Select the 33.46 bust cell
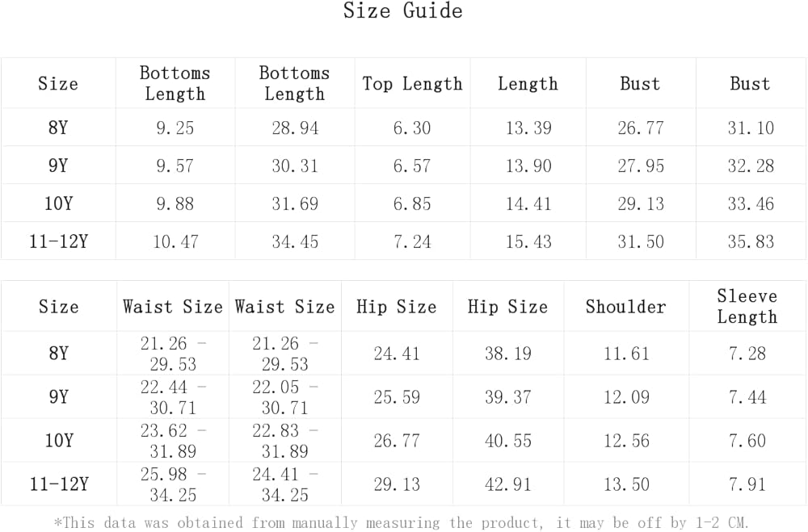This screenshot has width=808, height=532. coord(751,204)
